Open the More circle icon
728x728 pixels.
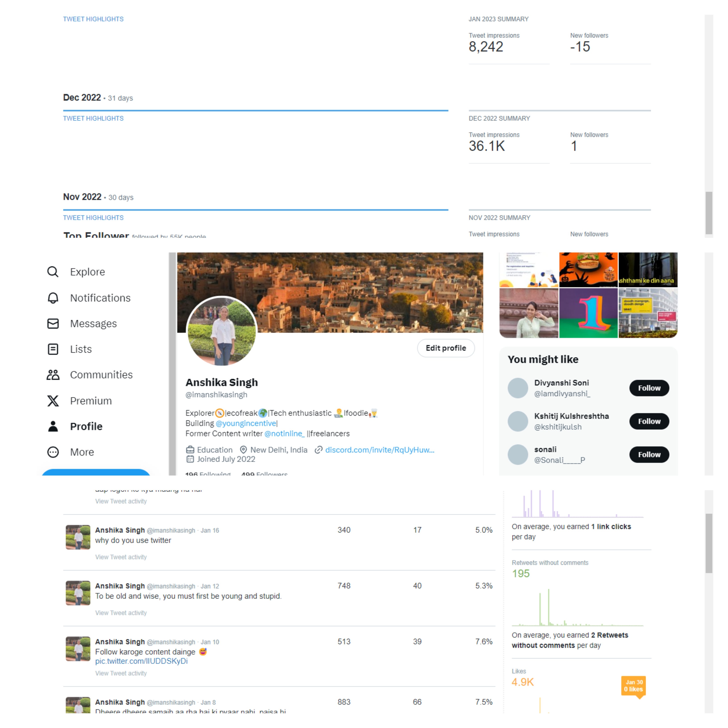(53, 452)
